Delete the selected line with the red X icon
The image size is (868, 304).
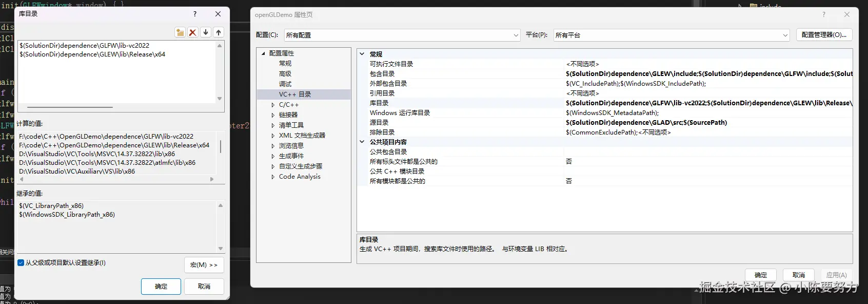[193, 32]
